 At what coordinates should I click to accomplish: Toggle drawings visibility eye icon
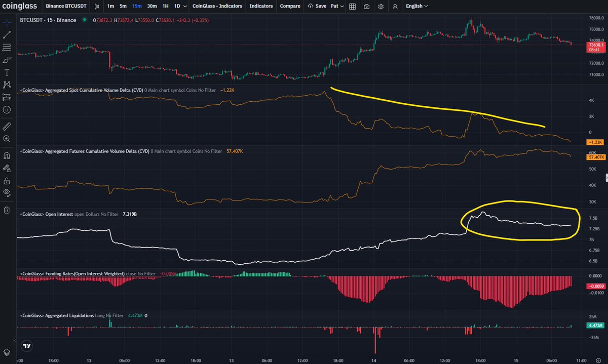(x=7, y=192)
